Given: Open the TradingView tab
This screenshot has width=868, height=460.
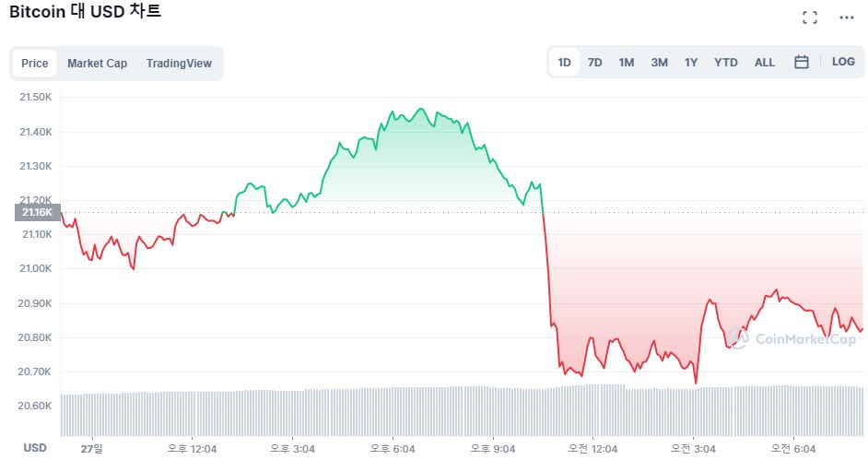Looking at the screenshot, I should click(179, 64).
